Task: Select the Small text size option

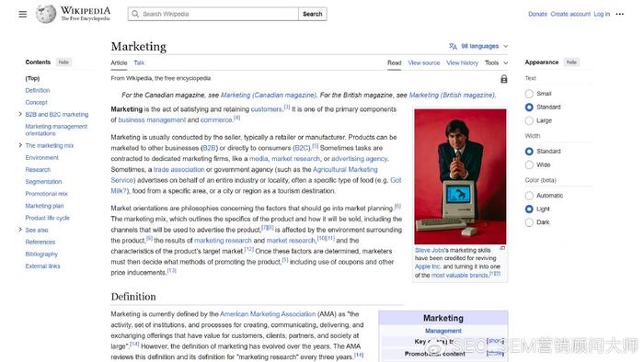Action: (x=529, y=94)
